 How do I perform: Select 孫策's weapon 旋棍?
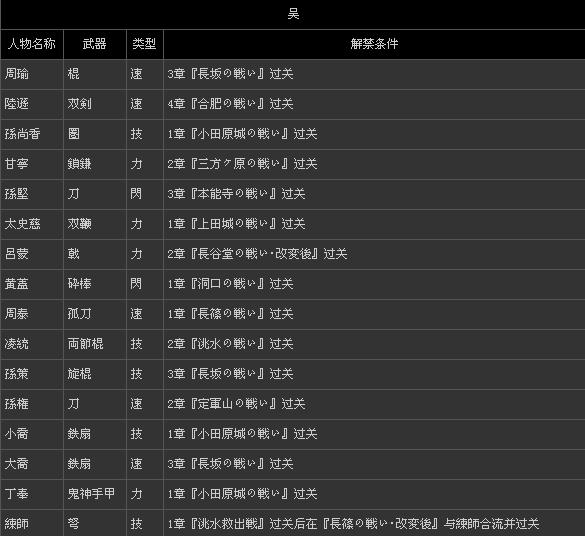(x=79, y=374)
